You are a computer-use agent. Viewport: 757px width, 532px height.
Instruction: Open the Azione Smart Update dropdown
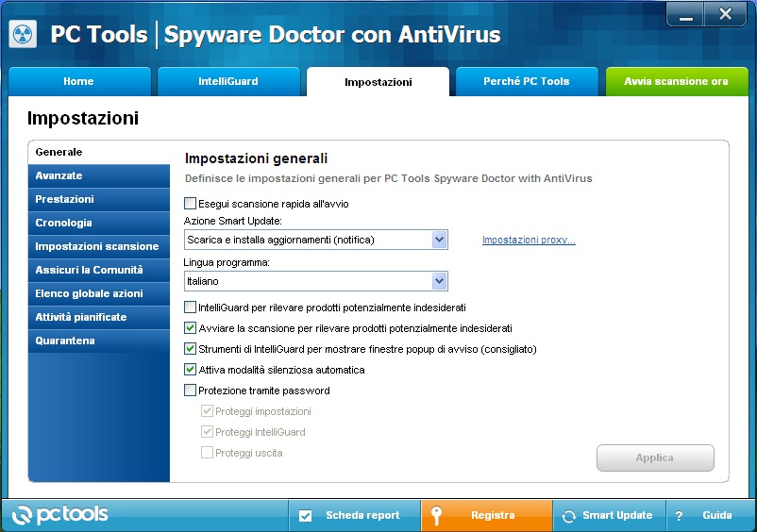coord(438,240)
